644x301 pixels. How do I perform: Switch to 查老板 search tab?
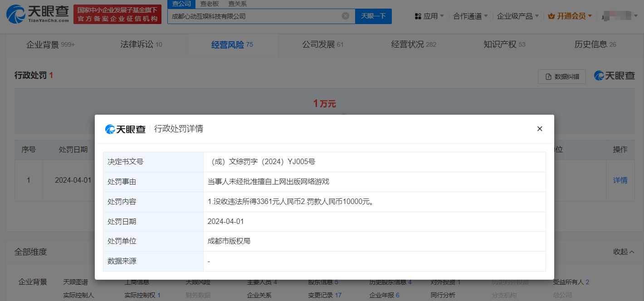tap(210, 4)
